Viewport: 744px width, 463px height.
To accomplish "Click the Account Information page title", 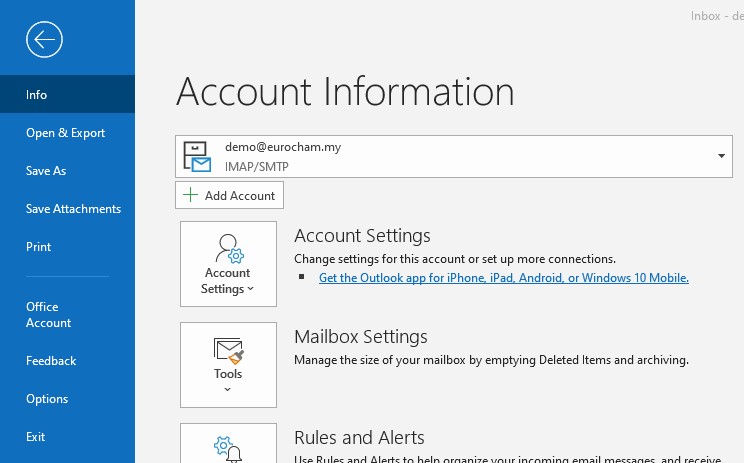I will click(x=345, y=92).
